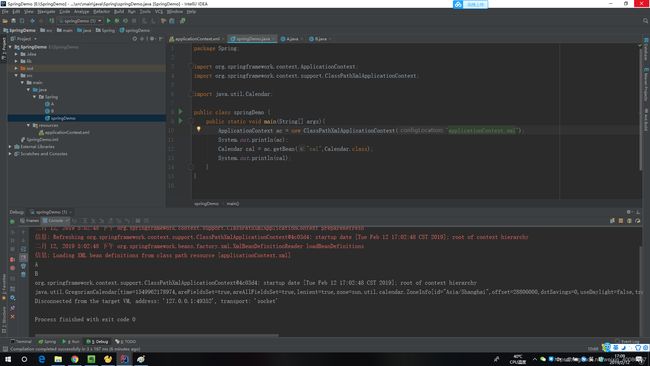Toggle tool window bars corner button

[4, 349]
